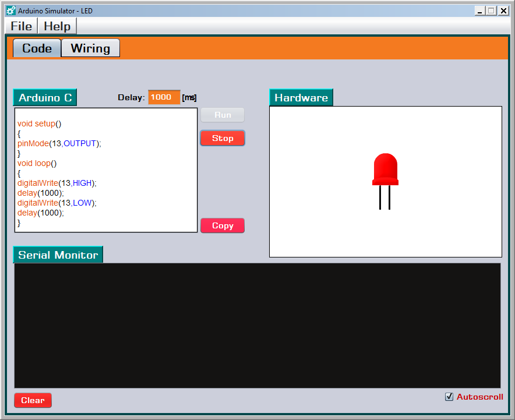Click the first 'delay(1000);' line after HIGH

[41, 193]
